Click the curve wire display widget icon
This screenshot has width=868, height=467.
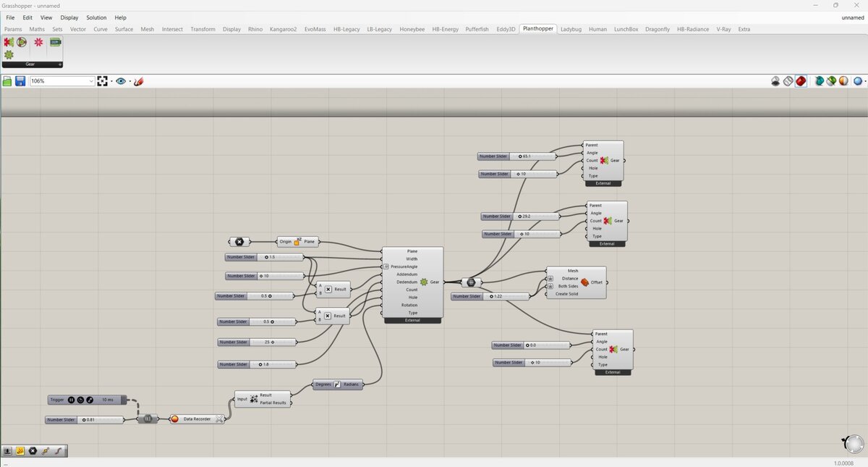pyautogui.click(x=58, y=450)
